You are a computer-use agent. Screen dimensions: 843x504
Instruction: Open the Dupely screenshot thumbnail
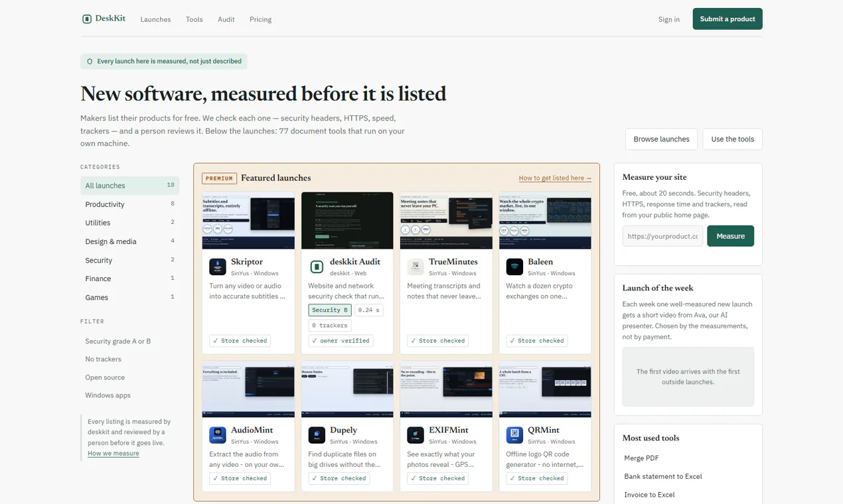[x=347, y=389]
